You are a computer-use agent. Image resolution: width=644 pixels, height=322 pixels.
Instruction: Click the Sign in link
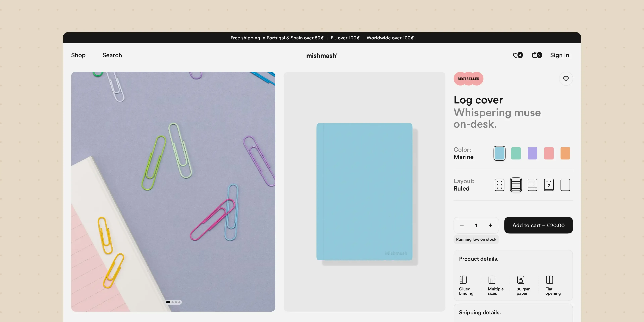(x=559, y=55)
